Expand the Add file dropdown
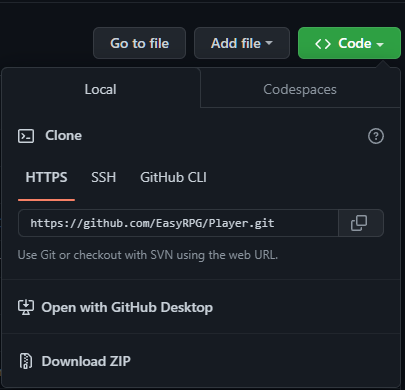405x390 pixels. click(x=242, y=43)
